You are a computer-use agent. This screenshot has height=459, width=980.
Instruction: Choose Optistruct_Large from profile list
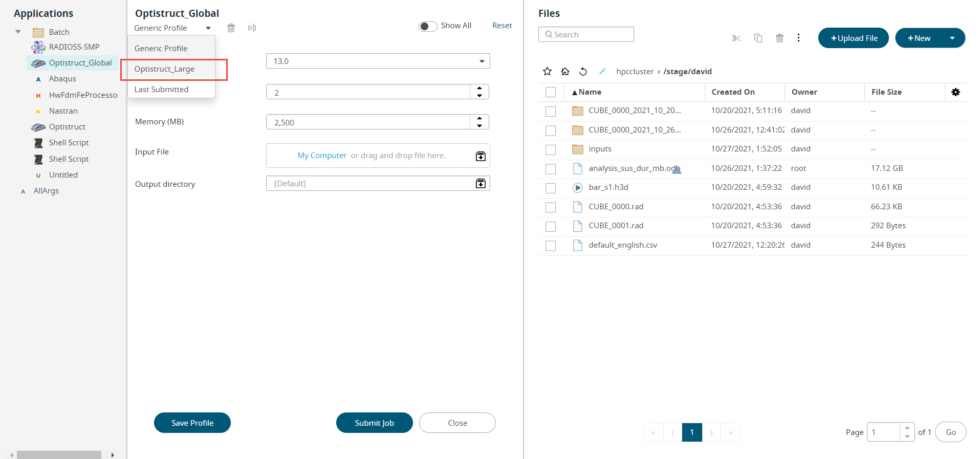click(x=171, y=69)
